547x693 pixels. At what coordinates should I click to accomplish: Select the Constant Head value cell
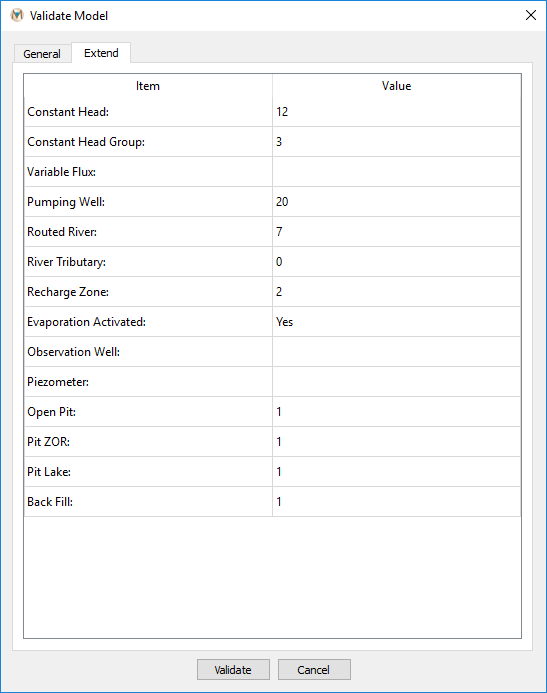[x=397, y=112]
